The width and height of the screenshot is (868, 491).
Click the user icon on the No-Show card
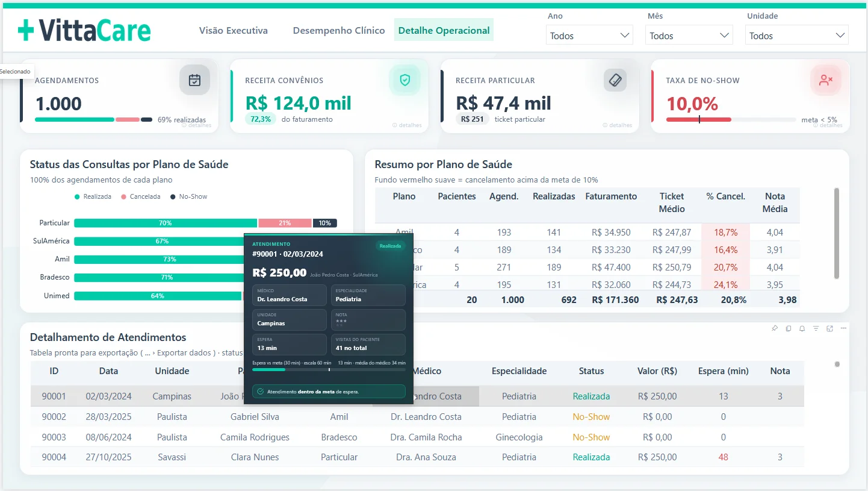tap(826, 80)
